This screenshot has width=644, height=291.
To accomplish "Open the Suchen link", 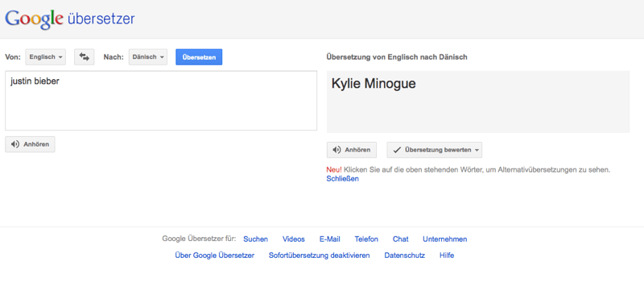I will click(255, 239).
